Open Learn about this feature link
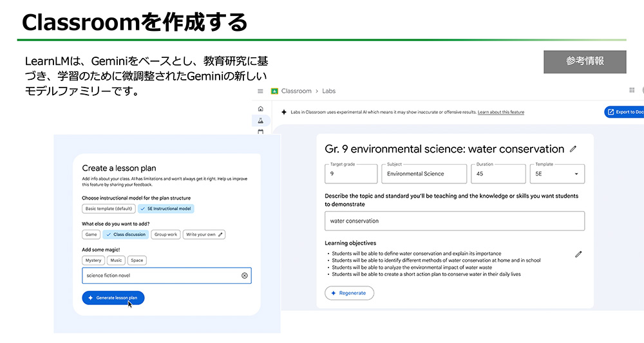Viewport: 644px width, 343px height. [500, 112]
